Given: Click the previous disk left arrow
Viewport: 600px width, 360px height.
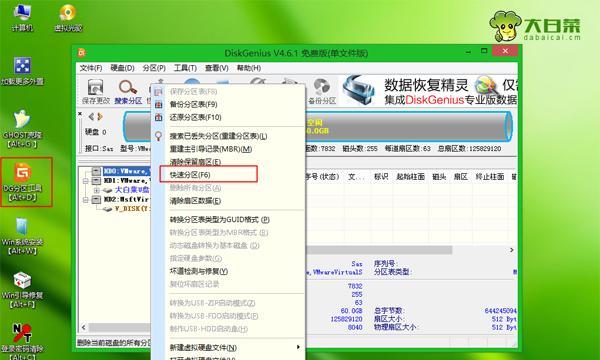Looking at the screenshot, I should point(91,117).
